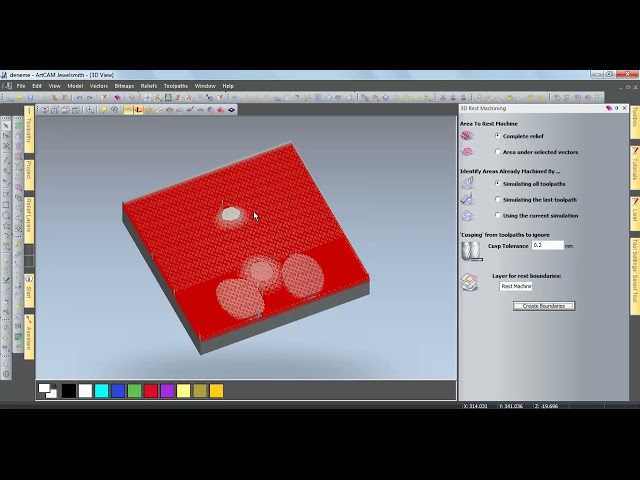Click the light bulb icon in 3D toolbar
Screen dimensions: 640x480
pyautogui.click(x=104, y=109)
